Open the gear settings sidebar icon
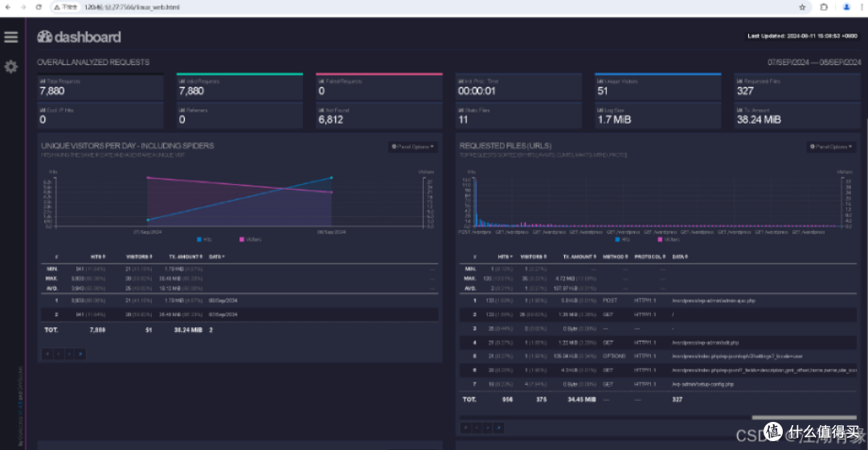 click(11, 67)
